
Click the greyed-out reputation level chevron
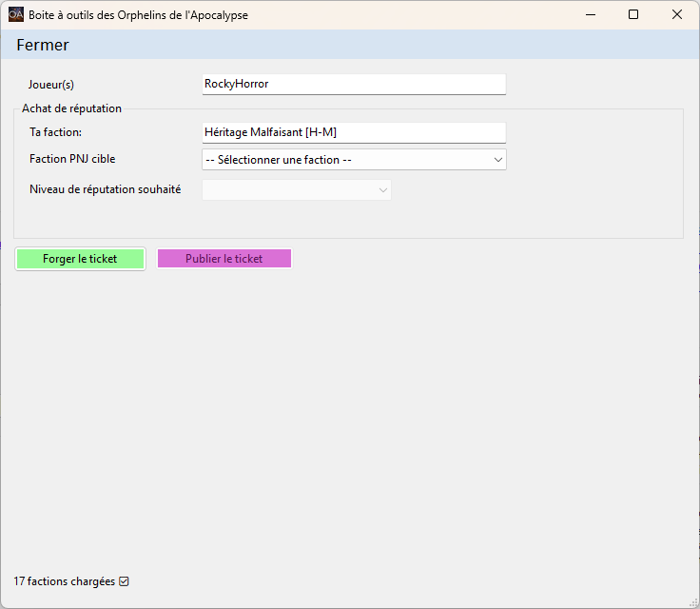[383, 190]
